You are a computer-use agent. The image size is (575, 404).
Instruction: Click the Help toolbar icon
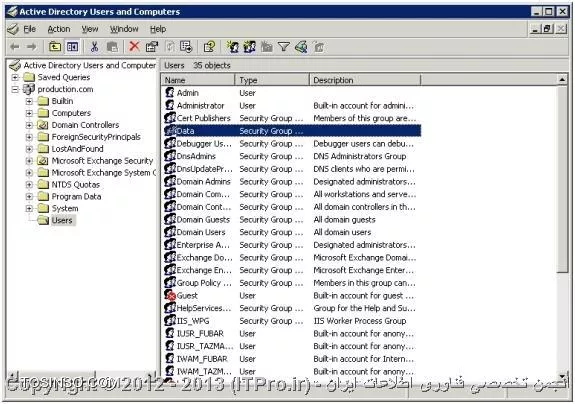209,47
